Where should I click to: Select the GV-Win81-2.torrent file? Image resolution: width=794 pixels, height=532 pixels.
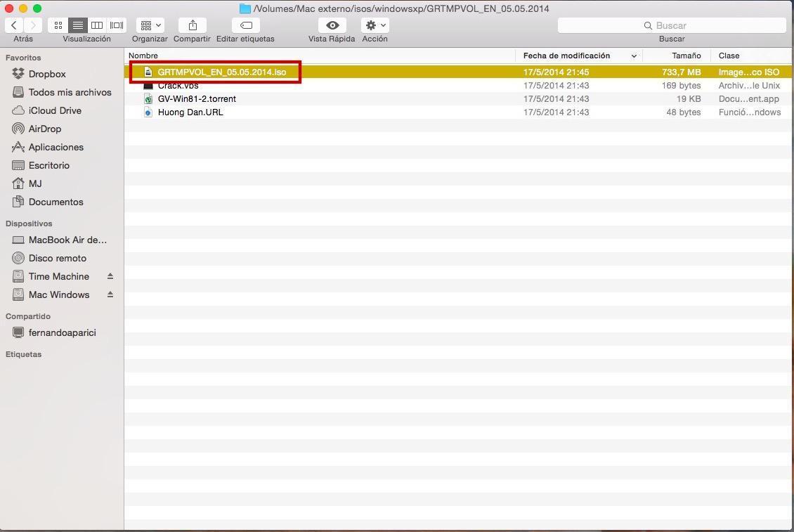[x=197, y=99]
